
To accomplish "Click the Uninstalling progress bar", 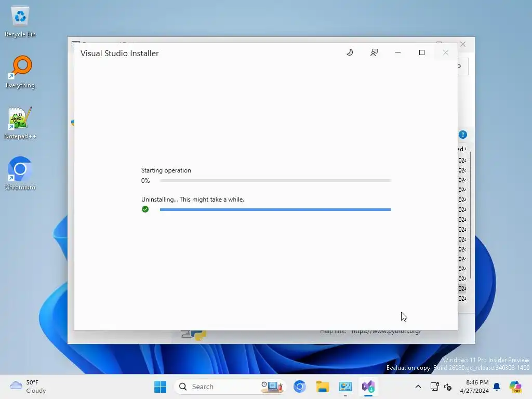I will [275, 210].
